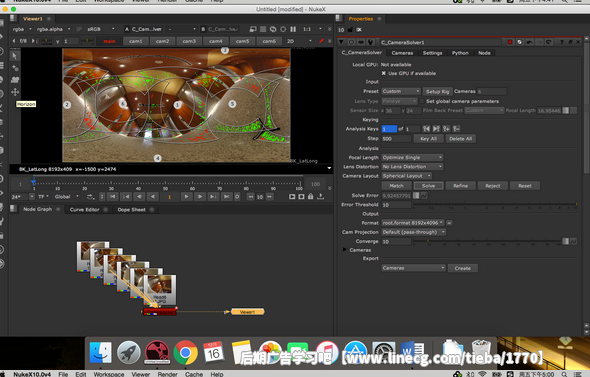Open the Lens Distortion dropdown
Image resolution: width=590 pixels, height=377 pixels.
pyautogui.click(x=412, y=167)
